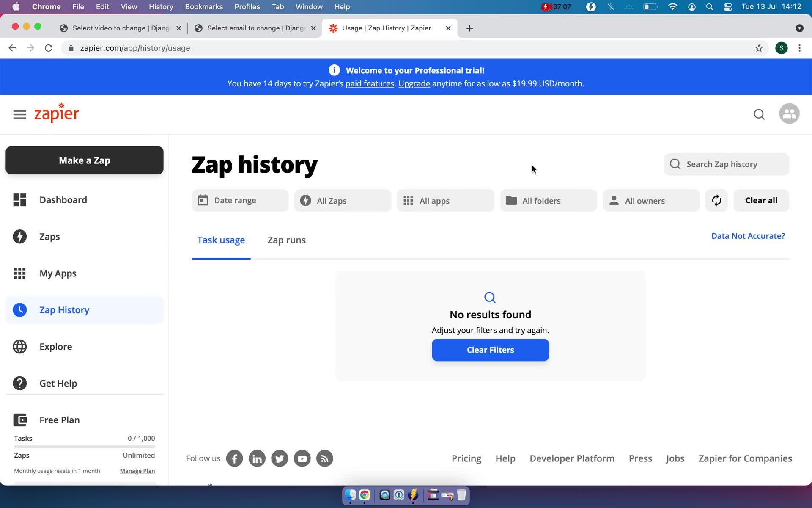This screenshot has height=508, width=812.
Task: Open the Dashboard section
Action: 63,199
